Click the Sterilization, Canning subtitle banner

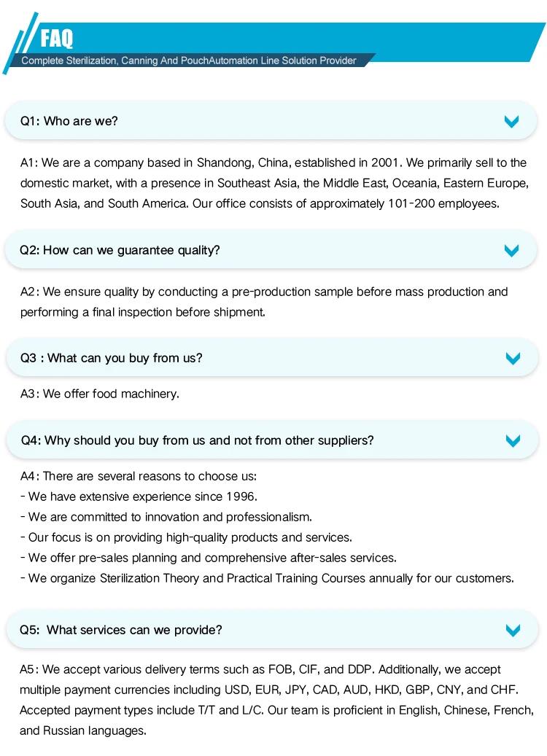[189, 61]
